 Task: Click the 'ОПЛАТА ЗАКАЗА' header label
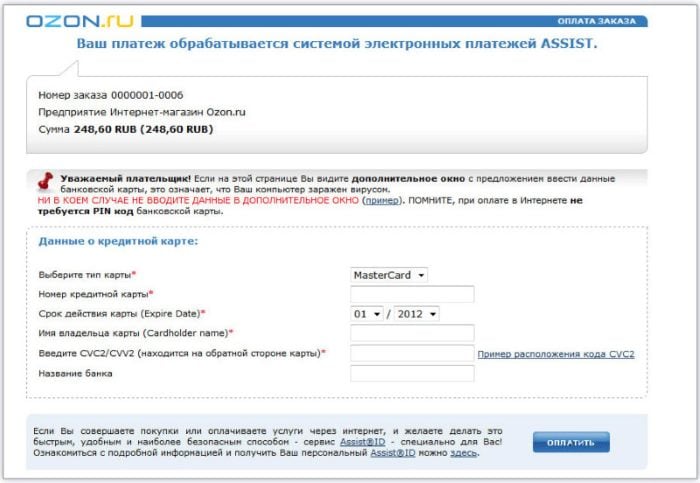(x=596, y=21)
